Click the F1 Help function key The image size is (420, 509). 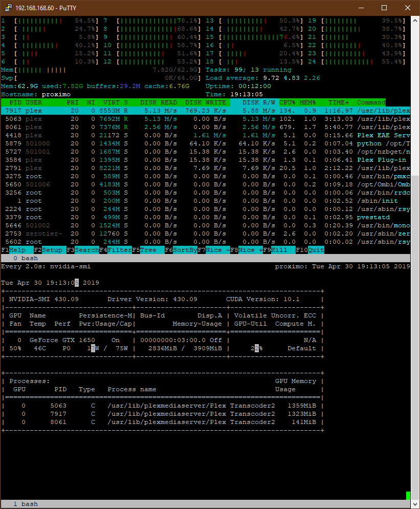[x=17, y=250]
